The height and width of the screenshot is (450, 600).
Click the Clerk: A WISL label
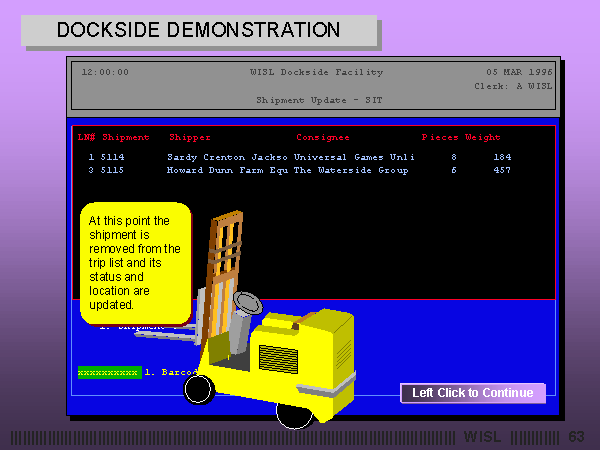tap(513, 86)
